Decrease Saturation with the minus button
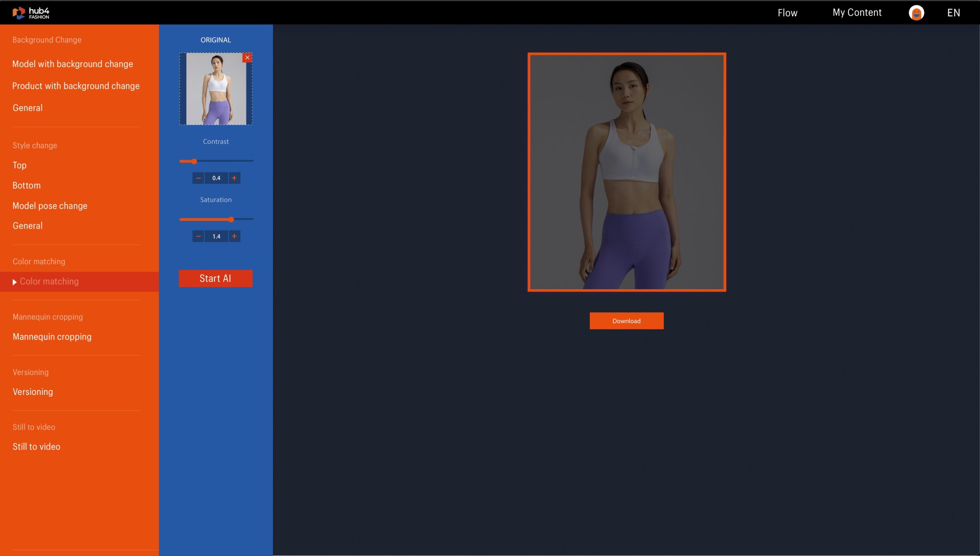980x556 pixels. (198, 236)
